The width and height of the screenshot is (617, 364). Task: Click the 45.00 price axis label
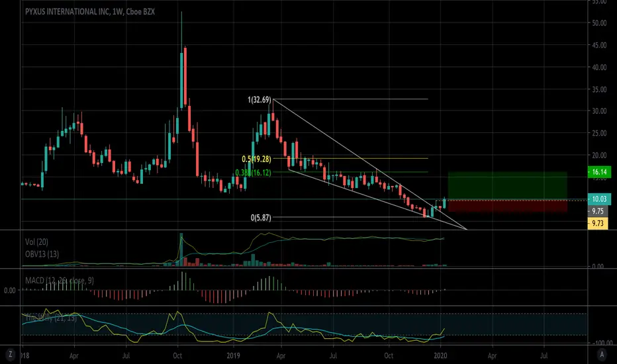click(599, 45)
